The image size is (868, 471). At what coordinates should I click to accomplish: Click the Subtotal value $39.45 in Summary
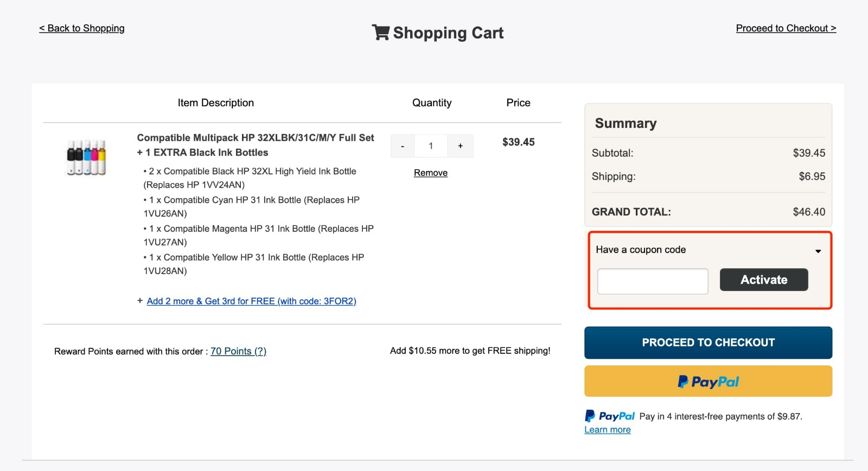point(809,153)
